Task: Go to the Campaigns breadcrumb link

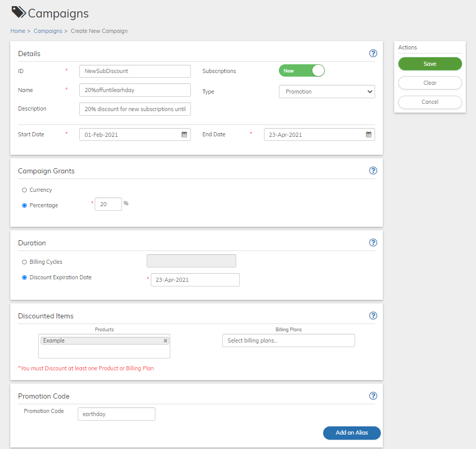Action: 48,31
